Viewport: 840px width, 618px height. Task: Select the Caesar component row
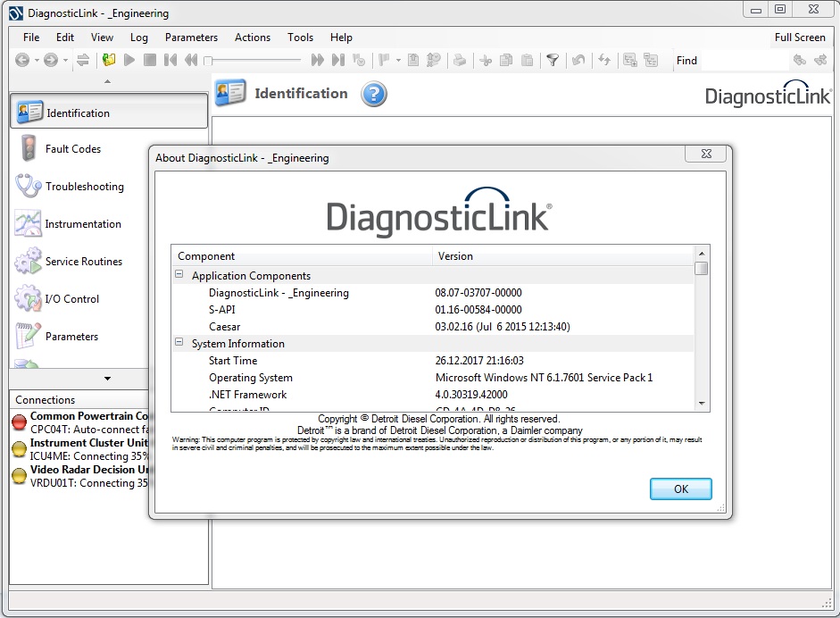(433, 327)
